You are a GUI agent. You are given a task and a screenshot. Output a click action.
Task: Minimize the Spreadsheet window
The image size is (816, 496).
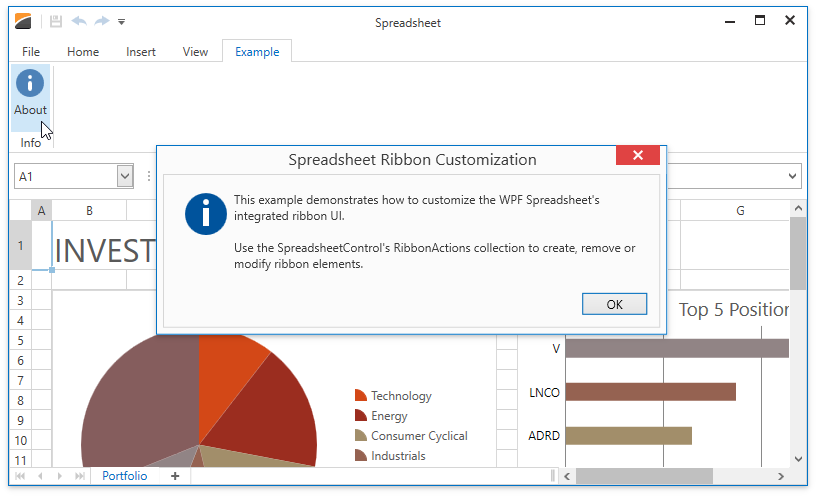click(x=730, y=21)
